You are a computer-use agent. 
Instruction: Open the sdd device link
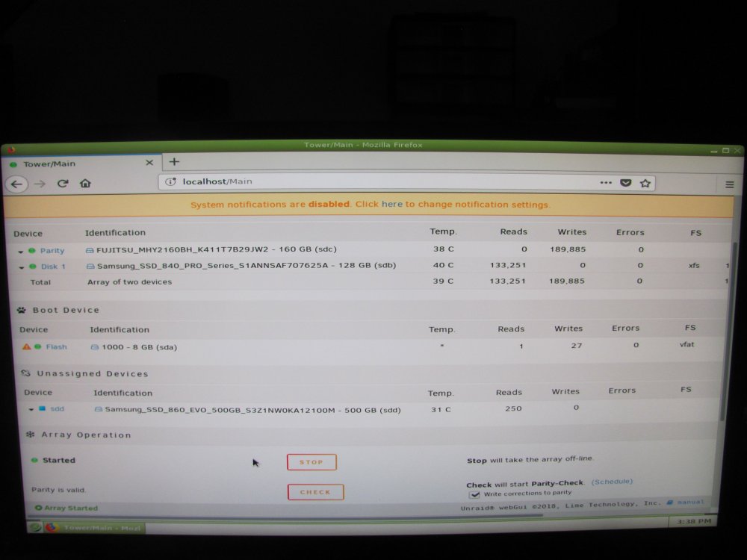click(x=58, y=408)
